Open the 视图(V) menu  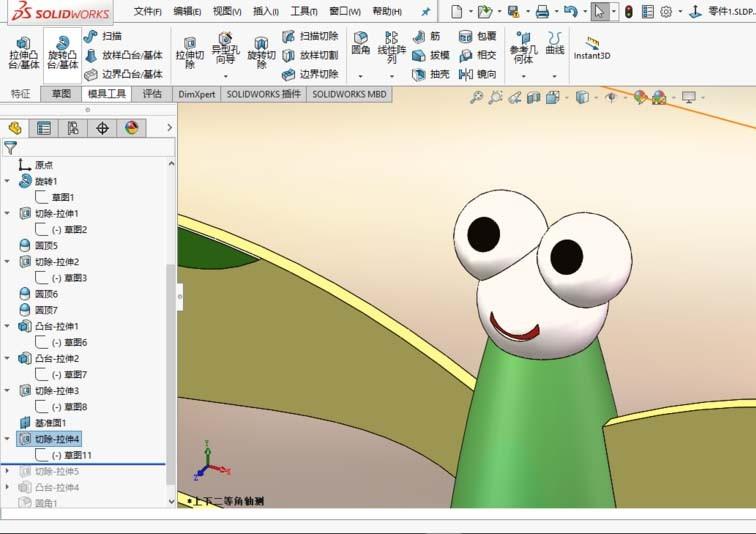pyautogui.click(x=227, y=11)
